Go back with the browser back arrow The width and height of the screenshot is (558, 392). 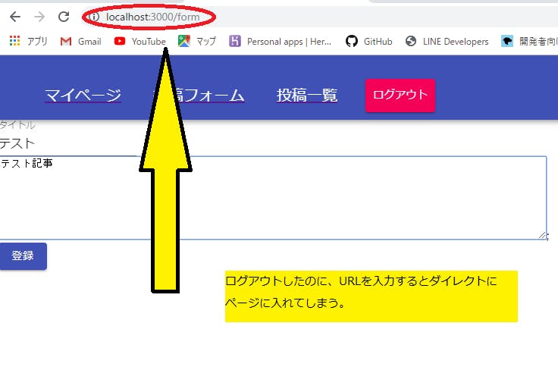click(15, 17)
